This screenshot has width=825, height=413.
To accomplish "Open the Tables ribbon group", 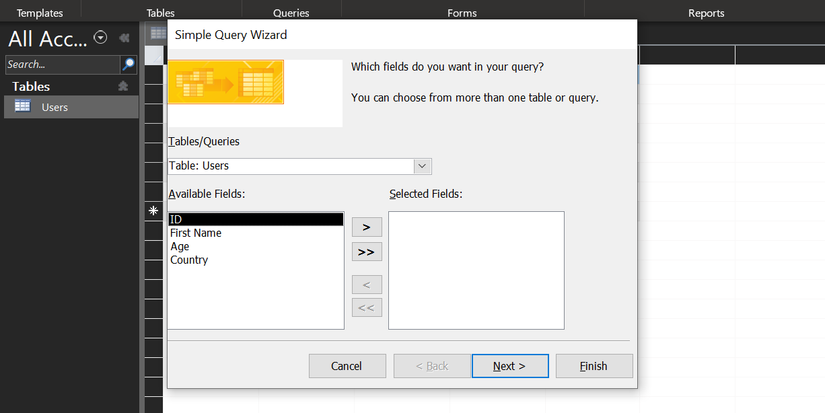I will (x=160, y=13).
